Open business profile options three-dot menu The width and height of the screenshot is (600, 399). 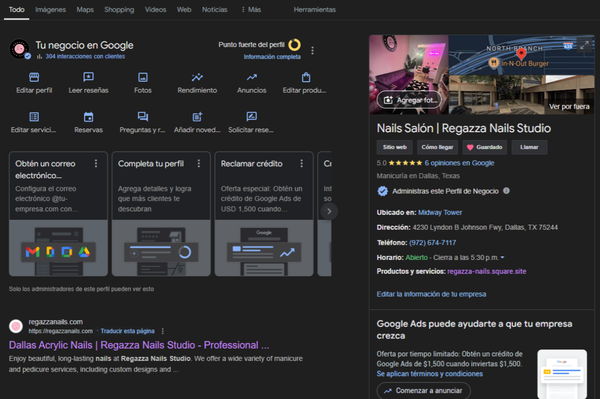312,50
